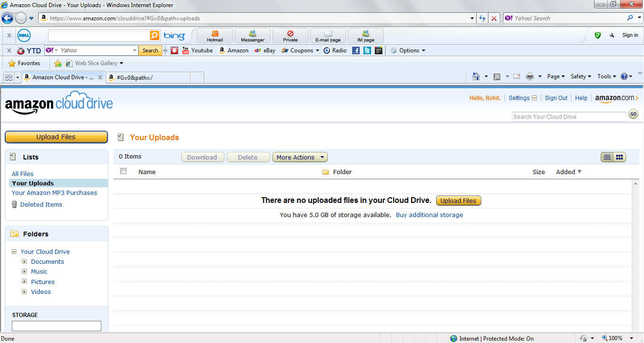This screenshot has height=343, width=644.
Task: Expand the Pictures folder node
Action: (25, 282)
